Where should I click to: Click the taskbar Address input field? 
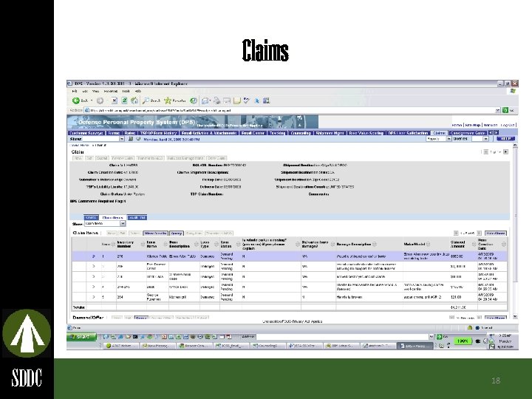tap(342, 337)
